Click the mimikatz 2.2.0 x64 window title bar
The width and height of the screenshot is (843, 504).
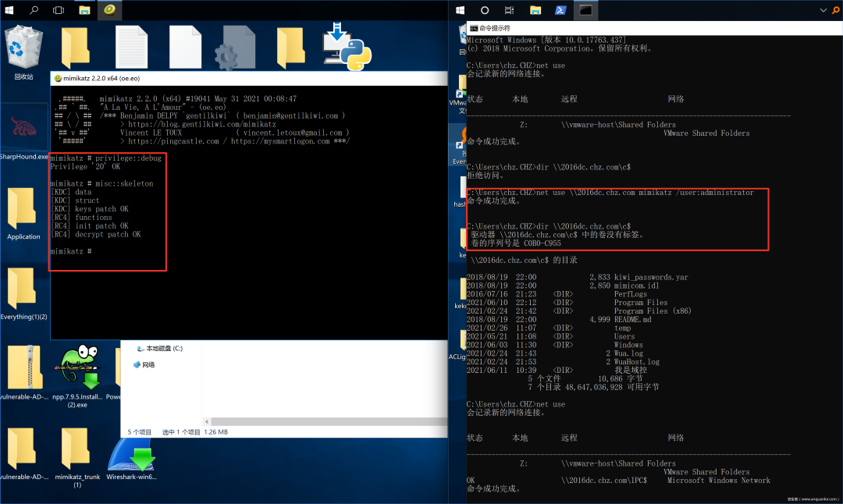(x=250, y=78)
